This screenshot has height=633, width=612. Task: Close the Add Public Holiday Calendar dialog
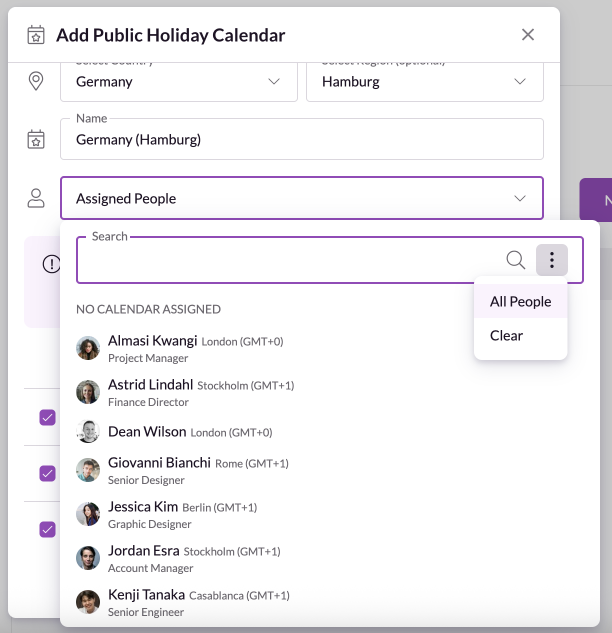click(x=528, y=35)
